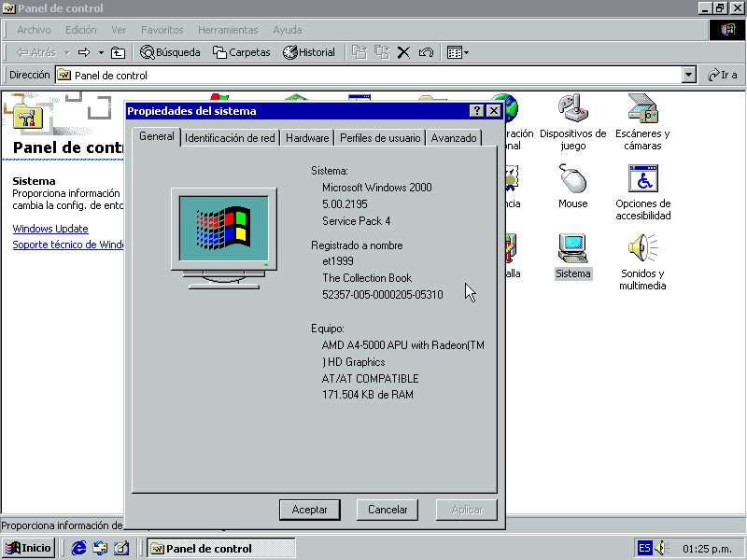747x560 pixels.
Task: Open Soporte técnico de Windows link
Action: [x=68, y=245]
